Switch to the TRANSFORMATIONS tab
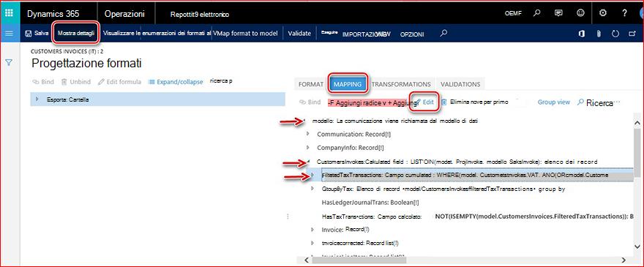The image size is (644, 267). tap(401, 84)
